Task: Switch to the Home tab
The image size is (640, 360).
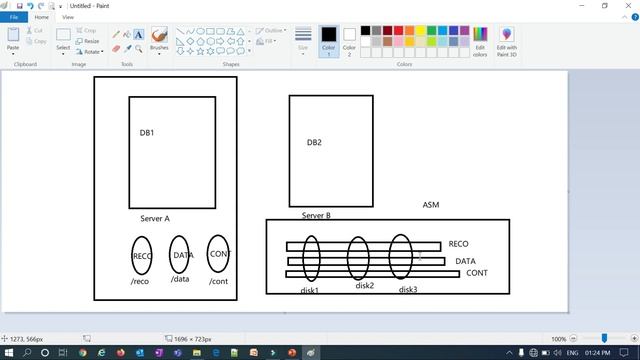Action: coord(42,17)
